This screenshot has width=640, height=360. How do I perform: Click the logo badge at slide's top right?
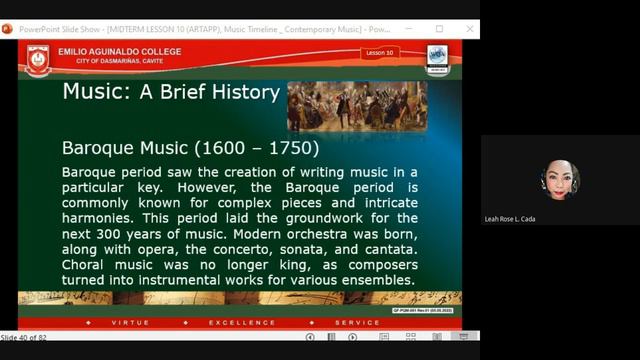pos(438,60)
